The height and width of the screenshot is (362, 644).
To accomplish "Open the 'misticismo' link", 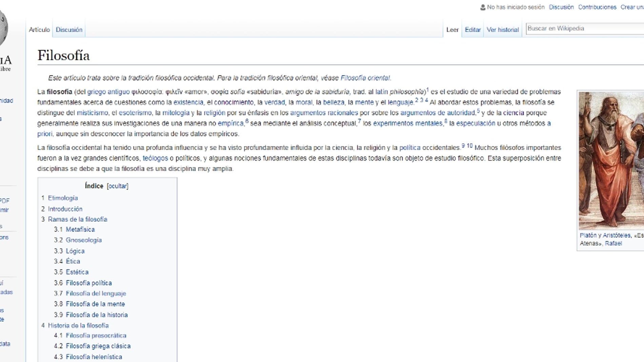I will pos(92,113).
